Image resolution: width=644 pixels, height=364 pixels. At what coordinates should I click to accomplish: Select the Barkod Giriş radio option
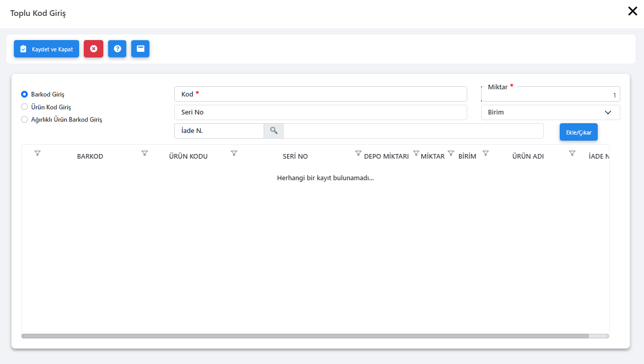pos(24,94)
